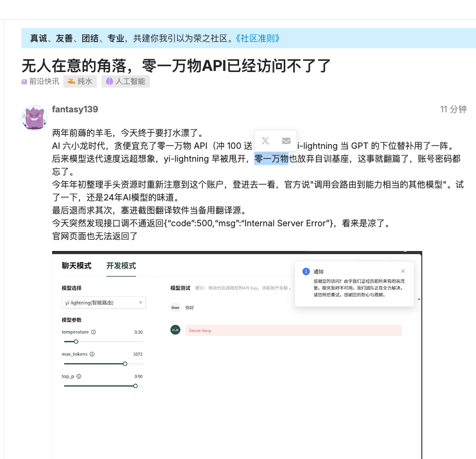Viewport: 476px width, 459px height.
Task: Open the embedded console screenshot image
Action: pos(237,355)
